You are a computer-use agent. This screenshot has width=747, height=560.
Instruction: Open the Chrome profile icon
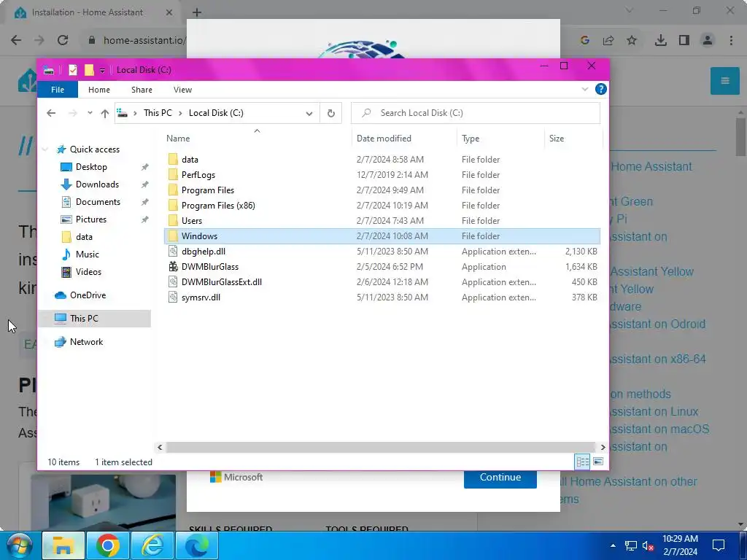708,41
